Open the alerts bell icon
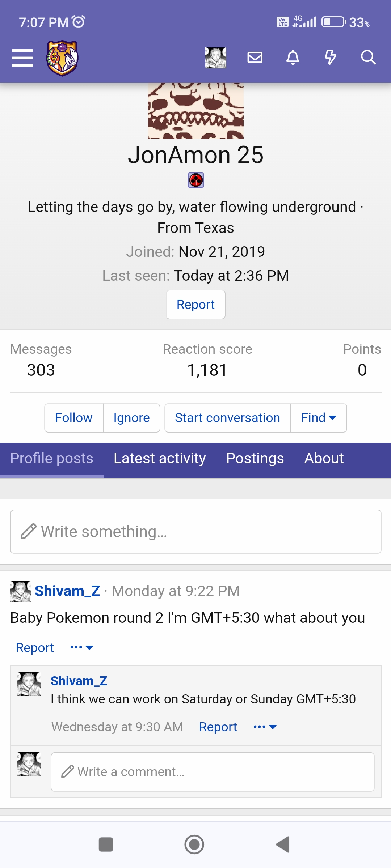This screenshot has height=868, width=391. 293,58
